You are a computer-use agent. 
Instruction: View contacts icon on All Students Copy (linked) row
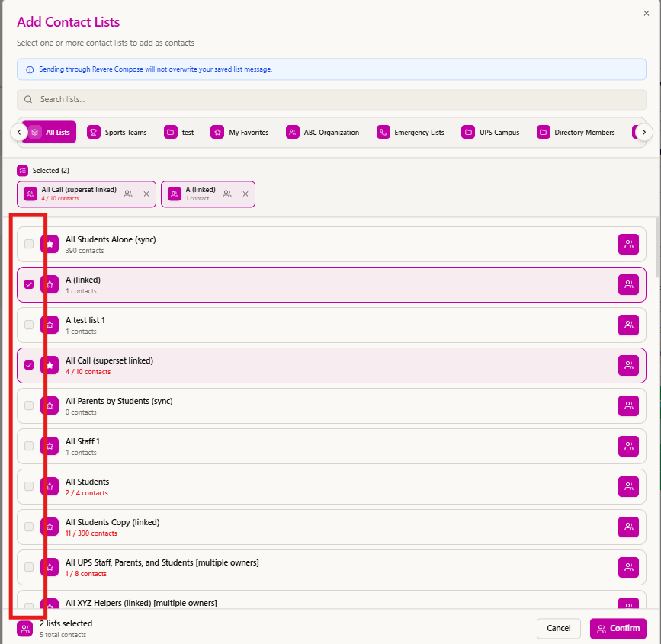pyautogui.click(x=628, y=527)
